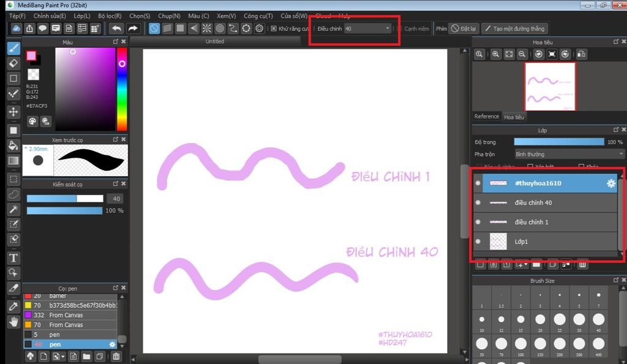Image resolution: width=627 pixels, height=364 pixels.
Task: Select the Text tool
Action: (x=13, y=258)
